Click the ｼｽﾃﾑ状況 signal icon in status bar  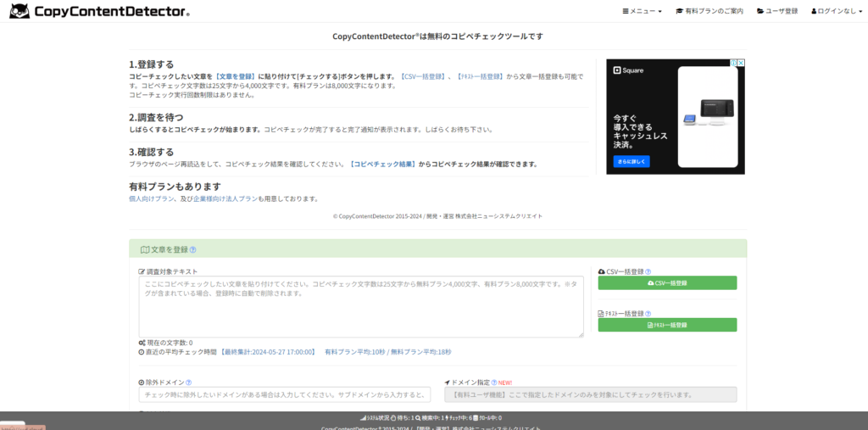[363, 418]
